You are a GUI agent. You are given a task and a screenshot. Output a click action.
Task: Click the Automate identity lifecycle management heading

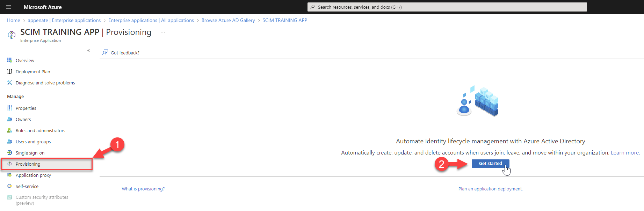point(491,141)
